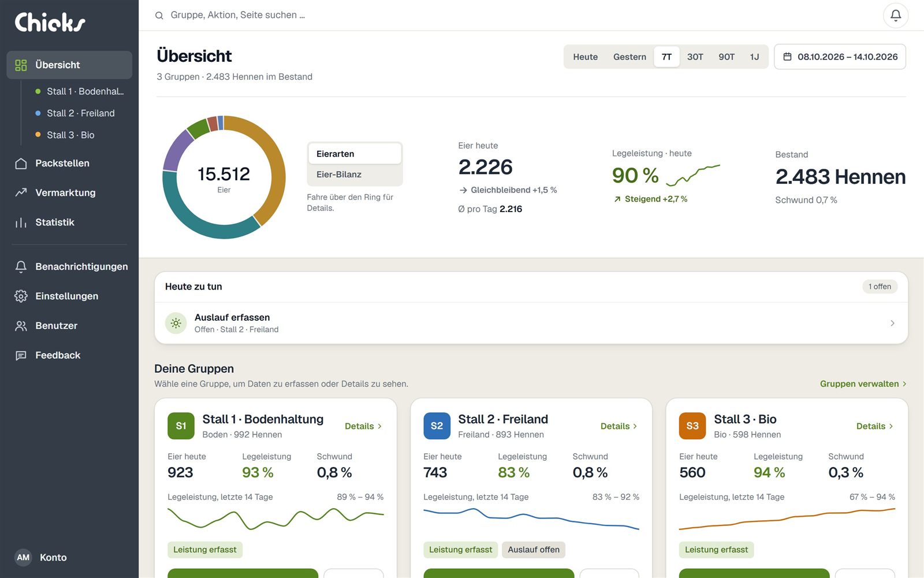Click the Chicks logo
The width and height of the screenshot is (924, 578).
50,23
